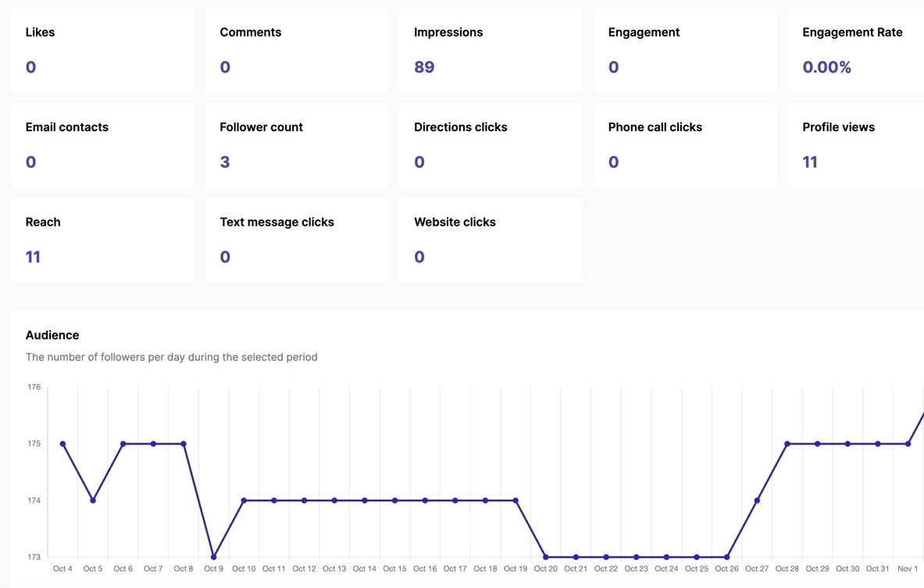924x588 pixels.
Task: Click the Reach metric label
Action: [42, 222]
